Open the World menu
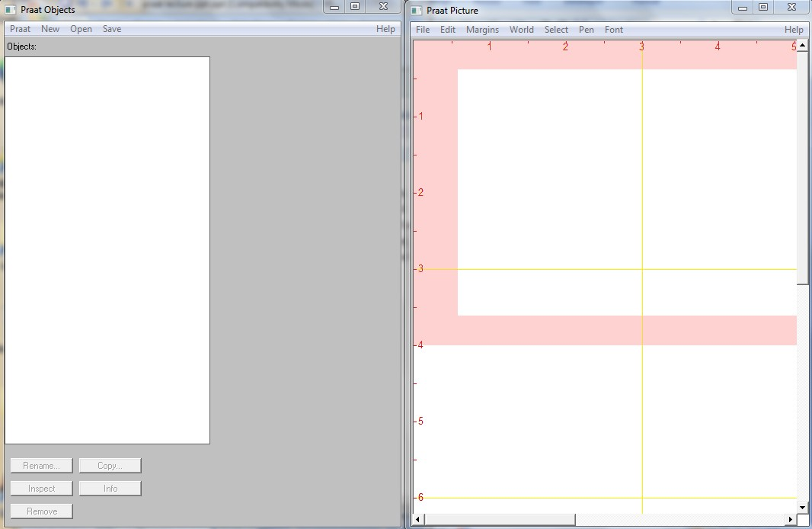Screen dimensions: 812x529 coord(522,30)
